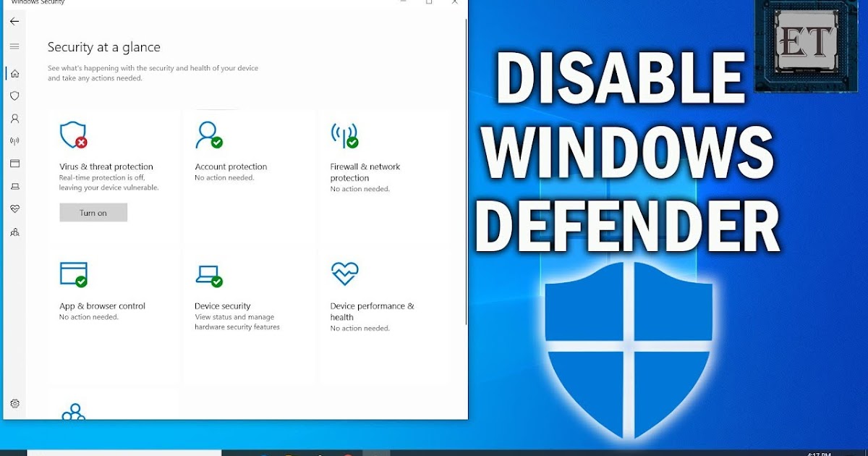Image resolution: width=868 pixels, height=456 pixels.
Task: Click the App & browser control tile icon
Action: 73,275
